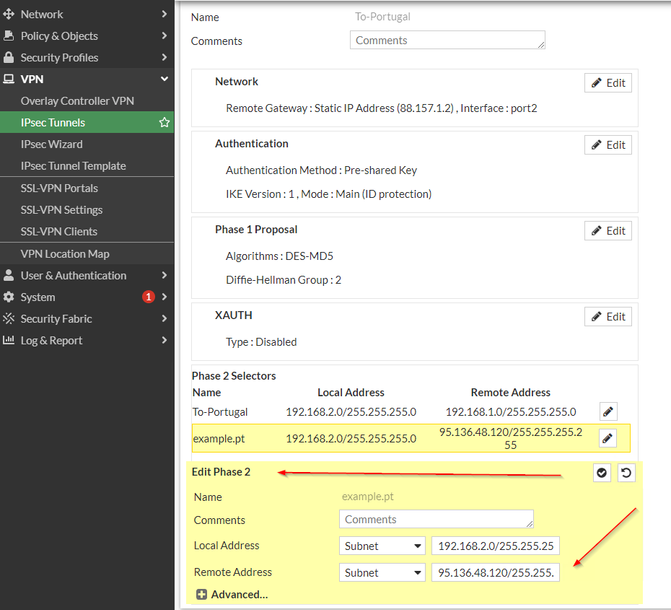The height and width of the screenshot is (610, 671).
Task: Click the Security Fabric icon
Action: [x=9, y=318]
